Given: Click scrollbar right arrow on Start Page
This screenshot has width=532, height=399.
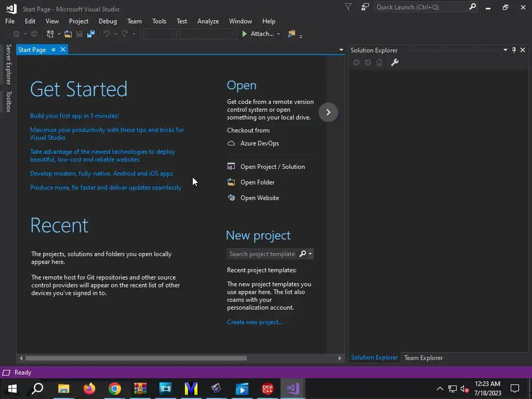Looking at the screenshot, I should click(340, 358).
